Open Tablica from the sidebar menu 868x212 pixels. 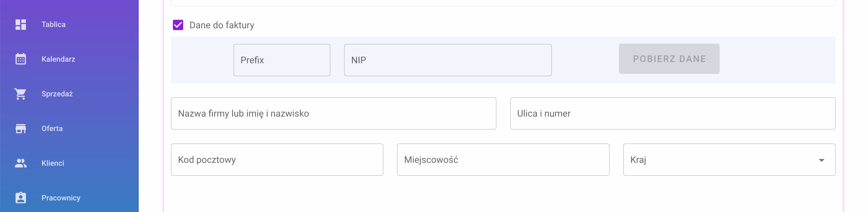(54, 25)
